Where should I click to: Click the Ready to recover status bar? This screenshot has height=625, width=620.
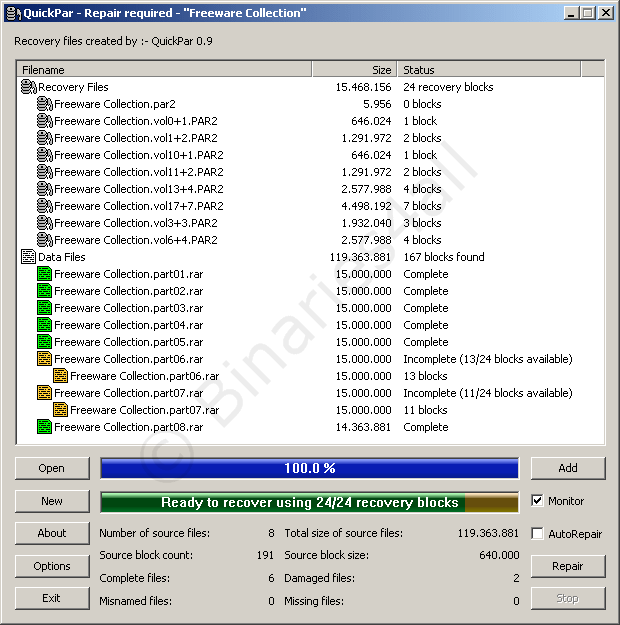pyautogui.click(x=309, y=502)
